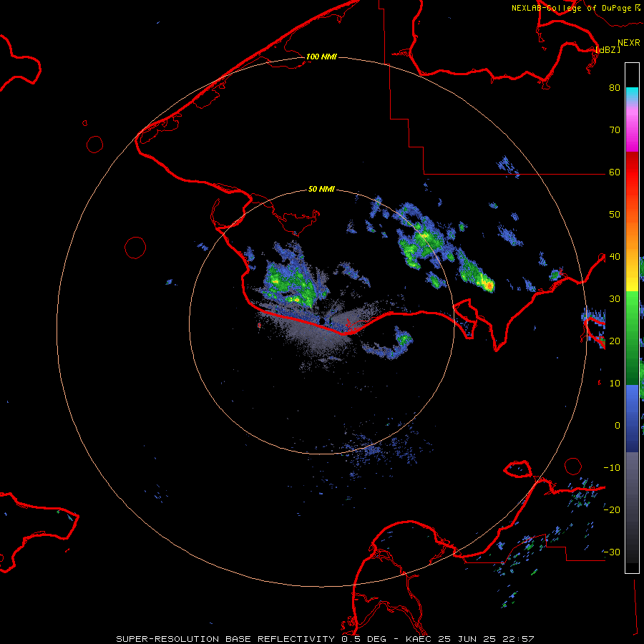644x644 pixels.
Task: Click the 100 NMI range ring label
Action: pos(321,57)
